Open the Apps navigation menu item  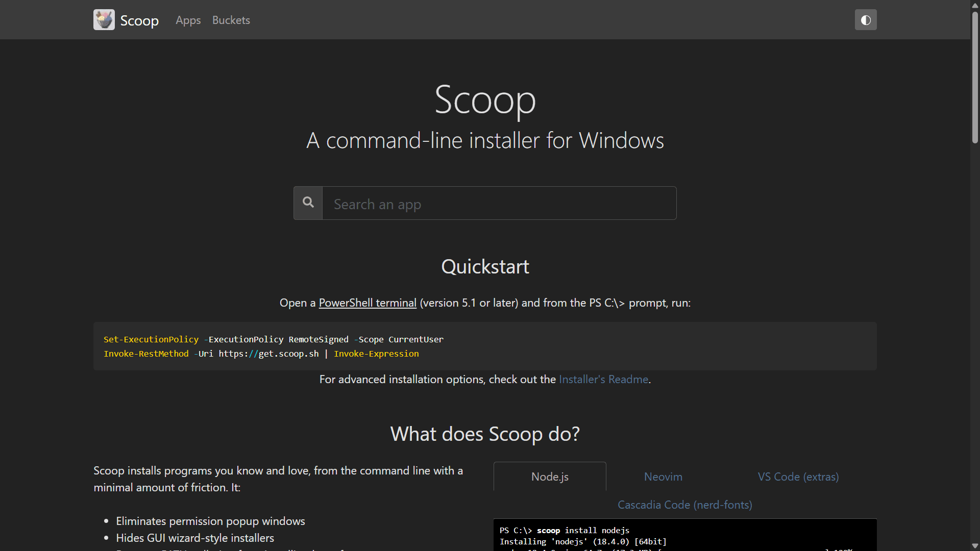point(188,20)
